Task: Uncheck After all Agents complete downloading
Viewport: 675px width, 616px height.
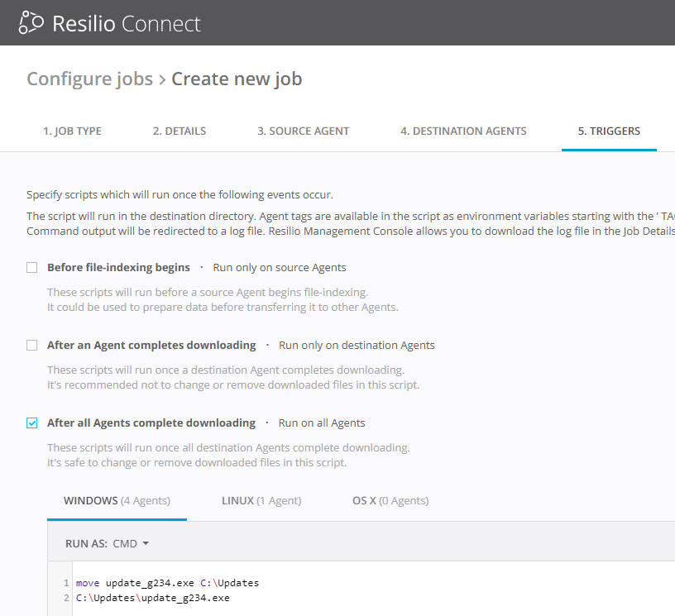Action: [32, 423]
